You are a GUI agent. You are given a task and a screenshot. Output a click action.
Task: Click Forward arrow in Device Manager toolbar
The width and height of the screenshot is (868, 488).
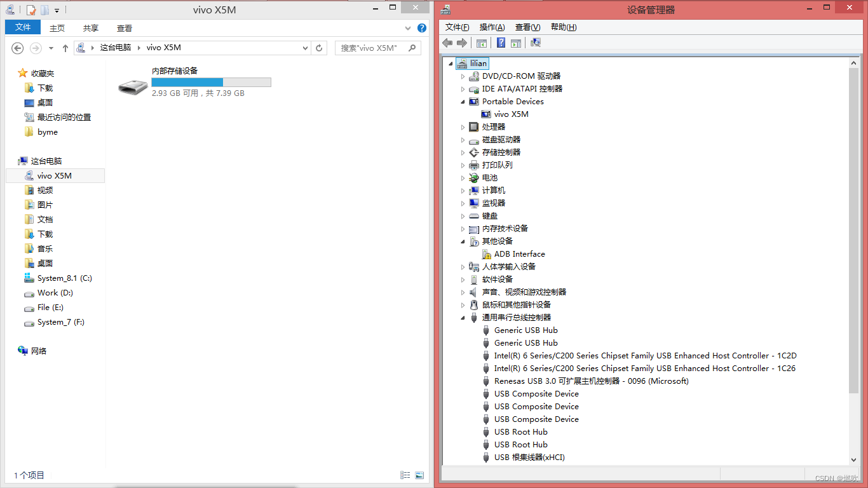tap(462, 43)
